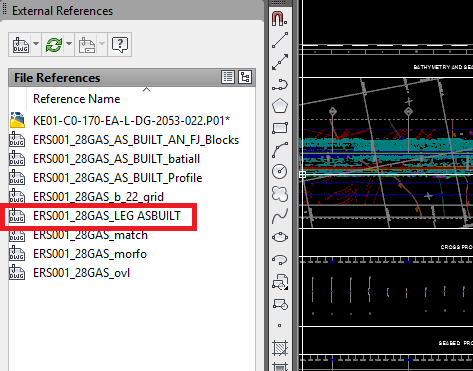The width and height of the screenshot is (473, 371).
Task: Select the Polygon draw tool
Action: [280, 106]
